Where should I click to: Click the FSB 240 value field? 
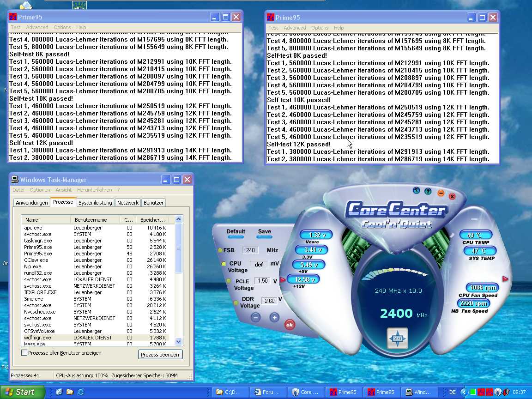pos(250,250)
